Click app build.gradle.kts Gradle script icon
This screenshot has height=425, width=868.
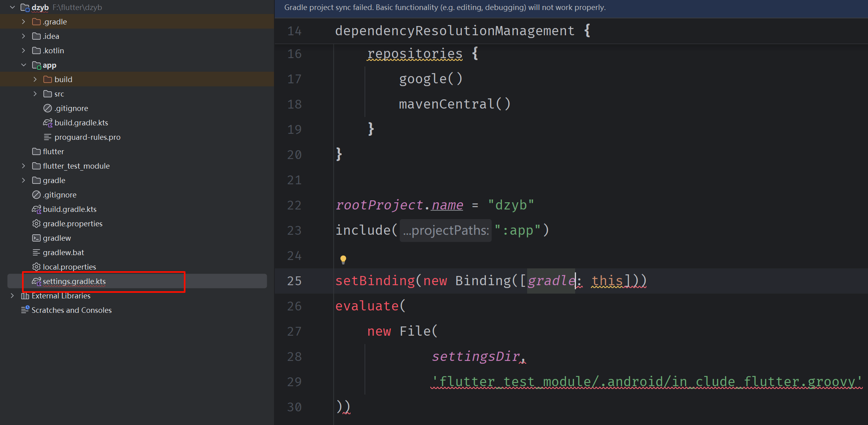pos(48,123)
